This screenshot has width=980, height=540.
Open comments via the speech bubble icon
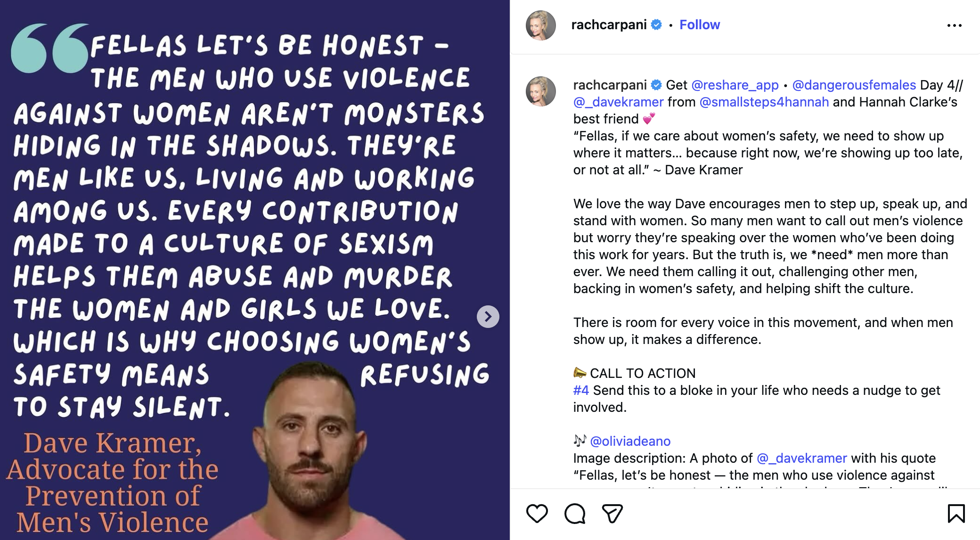click(575, 514)
